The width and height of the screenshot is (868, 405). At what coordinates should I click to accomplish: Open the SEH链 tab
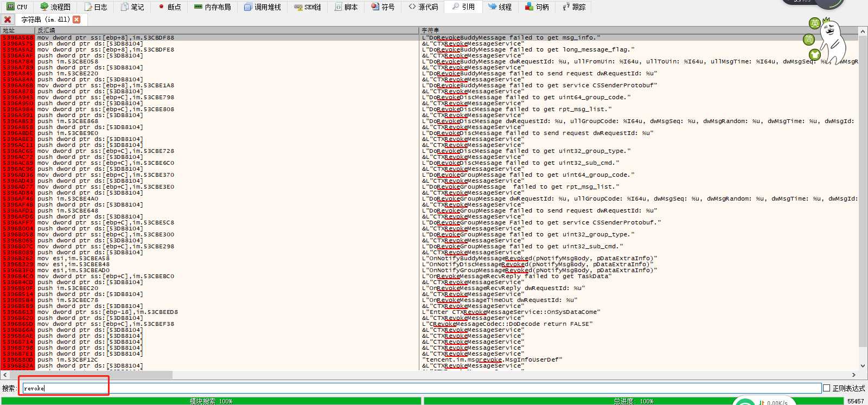pos(308,7)
